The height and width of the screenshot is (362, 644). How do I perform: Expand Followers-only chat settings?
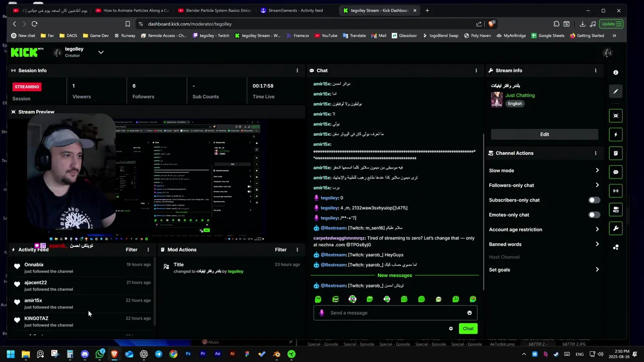pyautogui.click(x=597, y=185)
